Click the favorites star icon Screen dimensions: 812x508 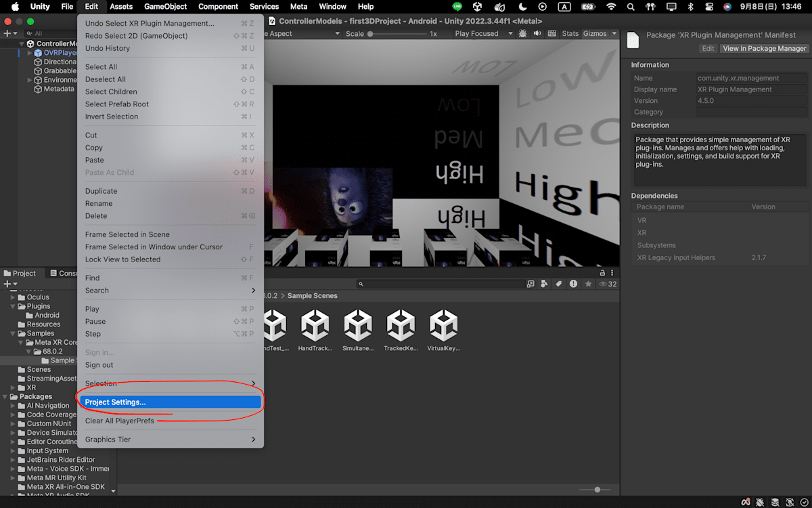pos(589,284)
